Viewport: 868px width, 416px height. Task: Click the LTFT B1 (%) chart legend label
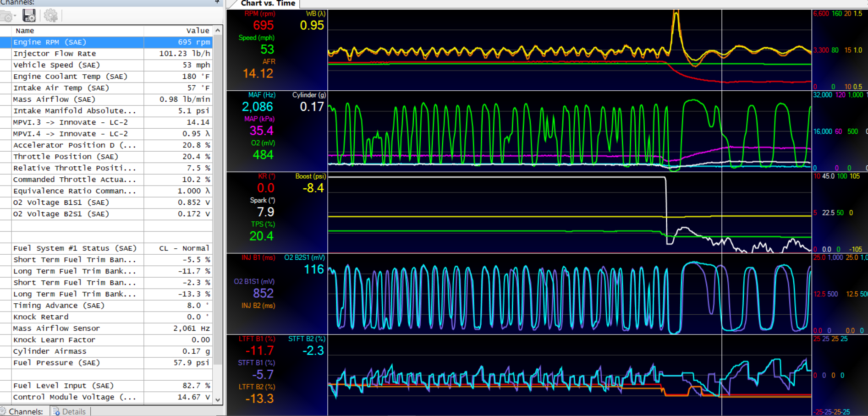pyautogui.click(x=257, y=339)
